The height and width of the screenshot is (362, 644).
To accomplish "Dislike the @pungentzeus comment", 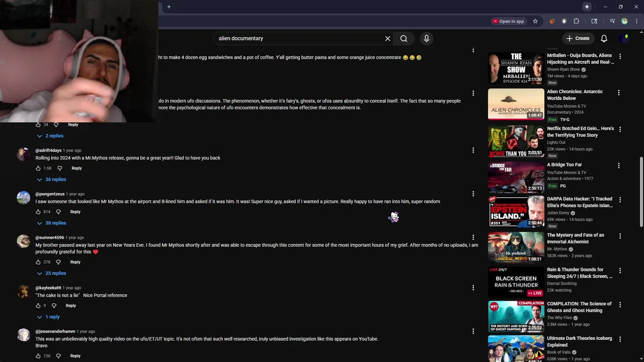I will tap(58, 212).
